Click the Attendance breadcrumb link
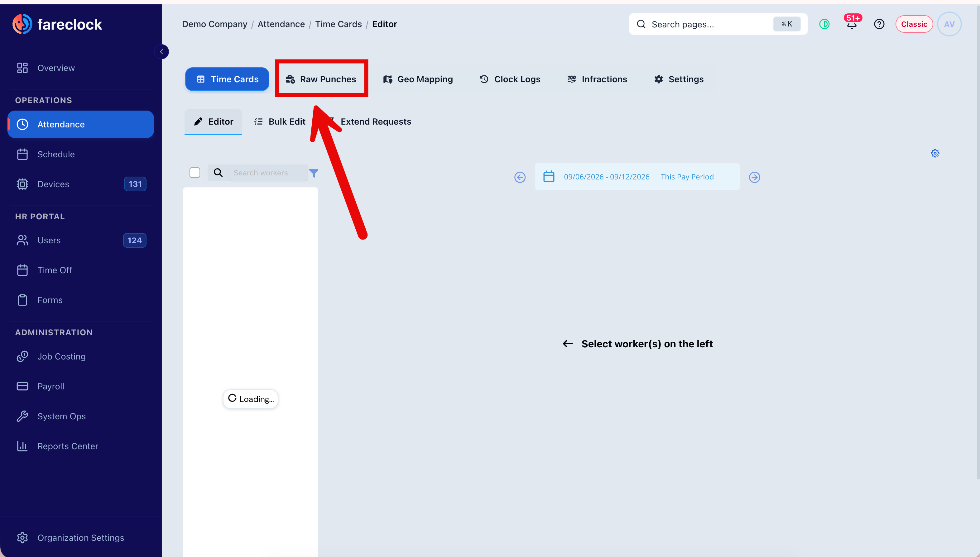Screen dimensions: 980x557 click(x=281, y=24)
